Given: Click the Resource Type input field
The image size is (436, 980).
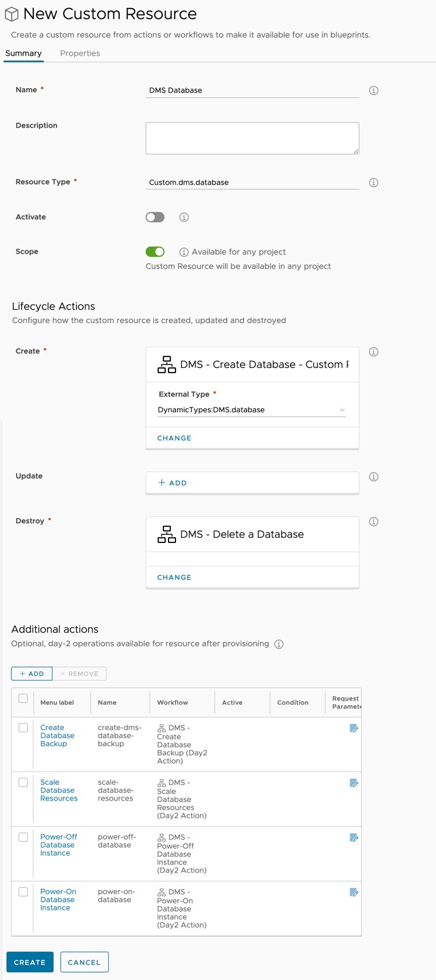Looking at the screenshot, I should 253,183.
